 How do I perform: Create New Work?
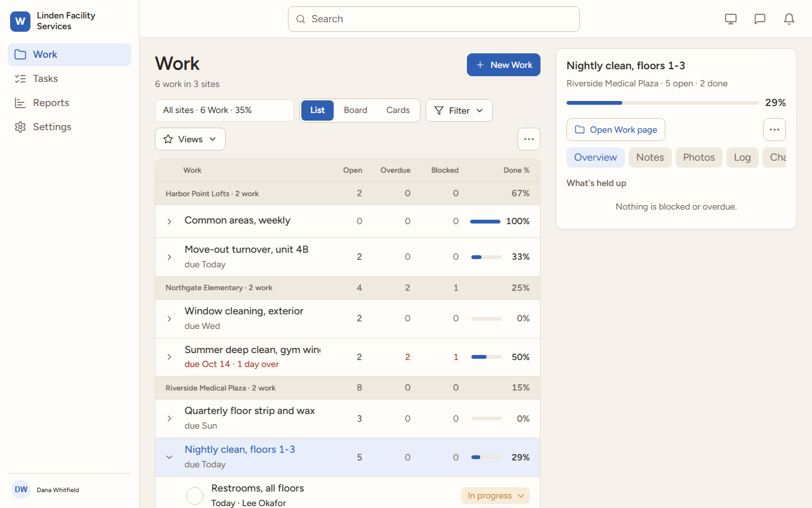pos(504,65)
